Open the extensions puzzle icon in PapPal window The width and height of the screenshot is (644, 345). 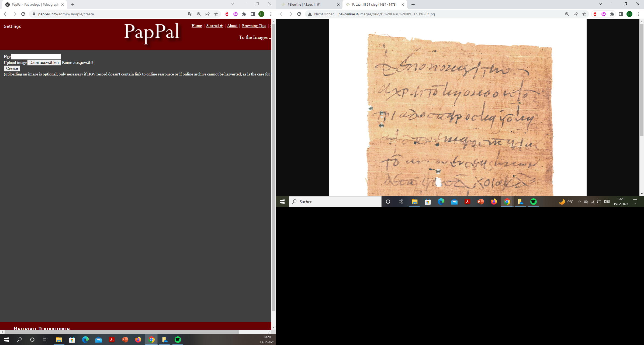(x=244, y=14)
